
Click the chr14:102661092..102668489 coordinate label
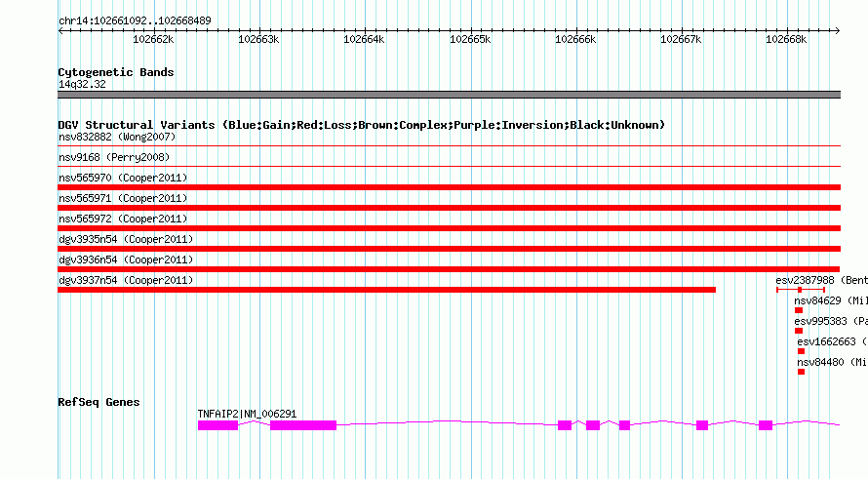click(135, 20)
